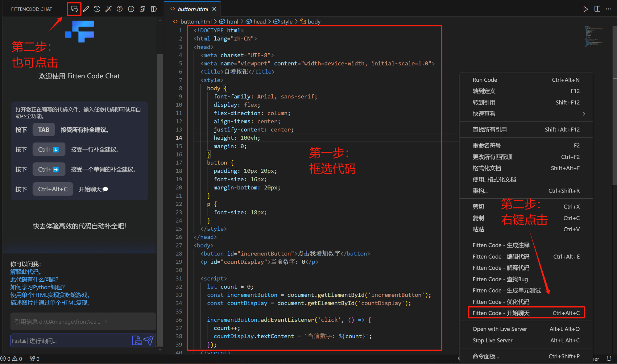Choose Stop Live Server
This screenshot has width=617, height=364.
(x=526, y=341)
